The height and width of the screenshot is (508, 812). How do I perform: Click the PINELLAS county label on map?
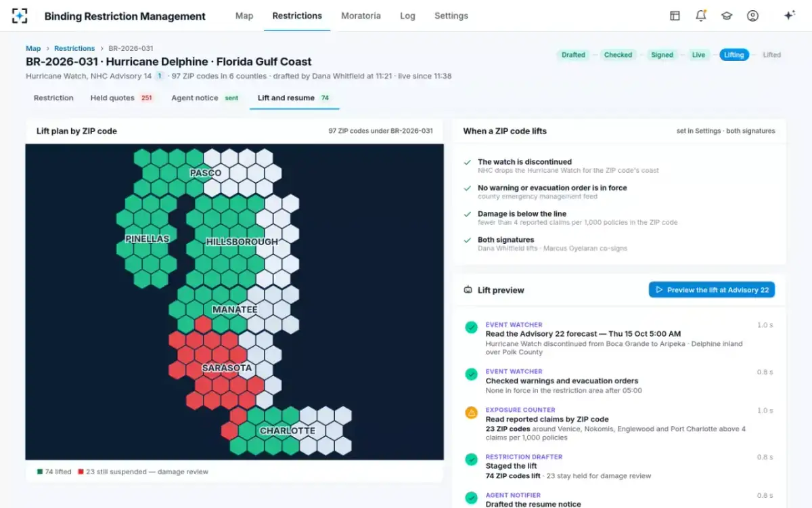point(147,238)
